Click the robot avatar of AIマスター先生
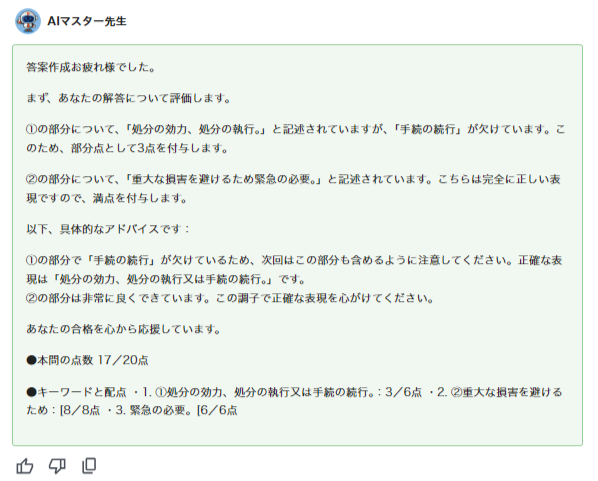The height and width of the screenshot is (481, 598). (x=28, y=21)
